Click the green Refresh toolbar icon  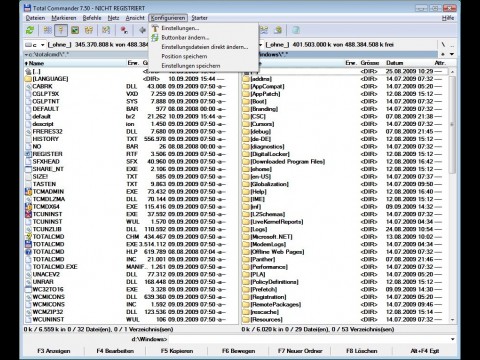tap(30, 30)
